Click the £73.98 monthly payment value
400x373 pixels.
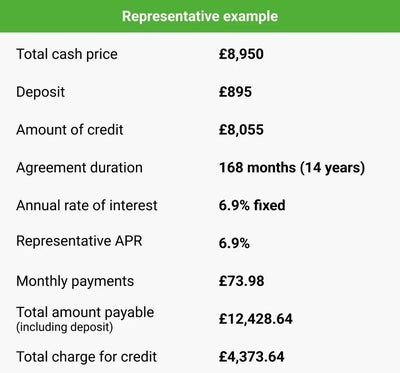[x=241, y=281]
